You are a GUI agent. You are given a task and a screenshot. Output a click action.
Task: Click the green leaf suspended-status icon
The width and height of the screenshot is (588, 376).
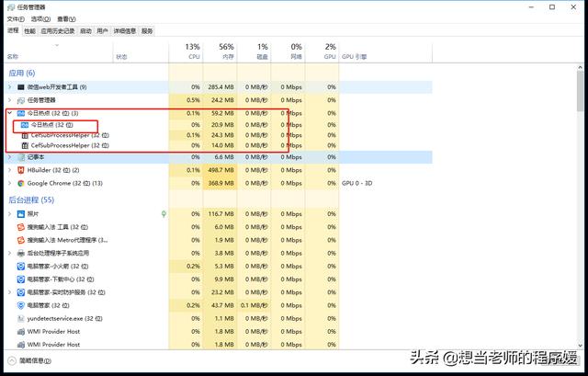164,214
